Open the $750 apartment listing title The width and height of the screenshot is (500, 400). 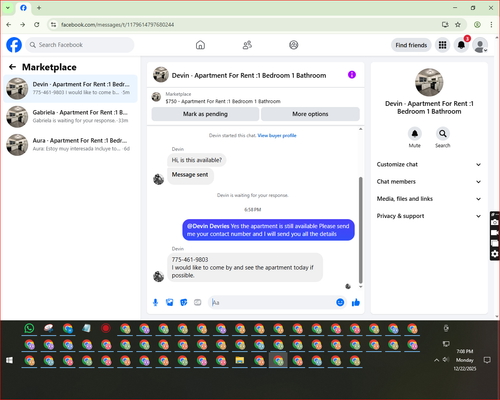(x=223, y=101)
